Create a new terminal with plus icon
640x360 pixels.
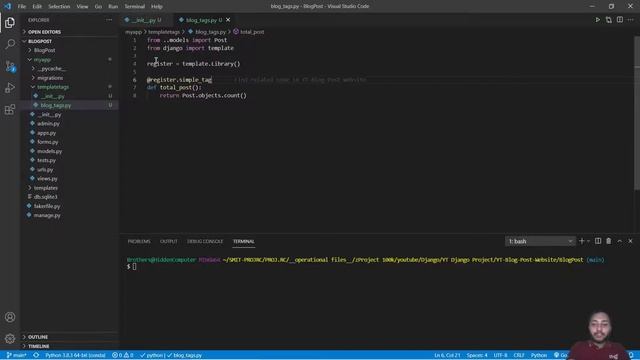tap(582, 241)
